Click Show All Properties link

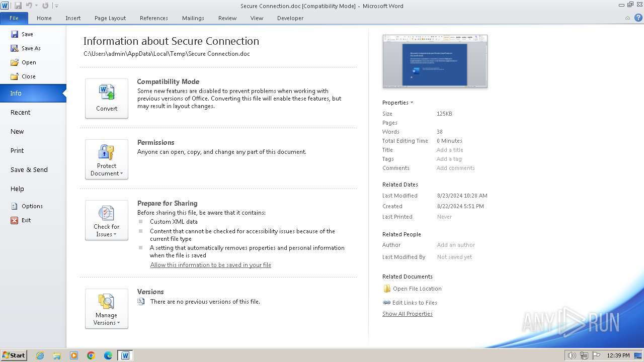[x=407, y=314]
